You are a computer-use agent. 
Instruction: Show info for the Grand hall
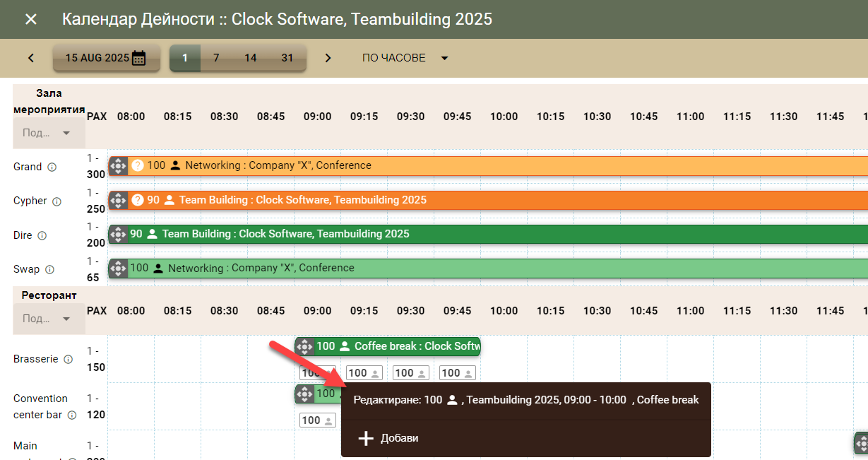(x=52, y=167)
